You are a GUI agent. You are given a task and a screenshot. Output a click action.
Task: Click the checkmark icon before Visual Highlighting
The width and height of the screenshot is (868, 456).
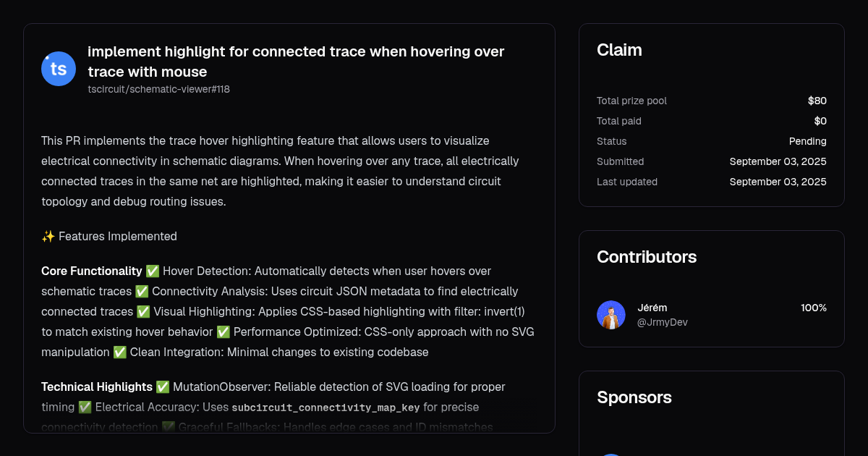click(144, 311)
